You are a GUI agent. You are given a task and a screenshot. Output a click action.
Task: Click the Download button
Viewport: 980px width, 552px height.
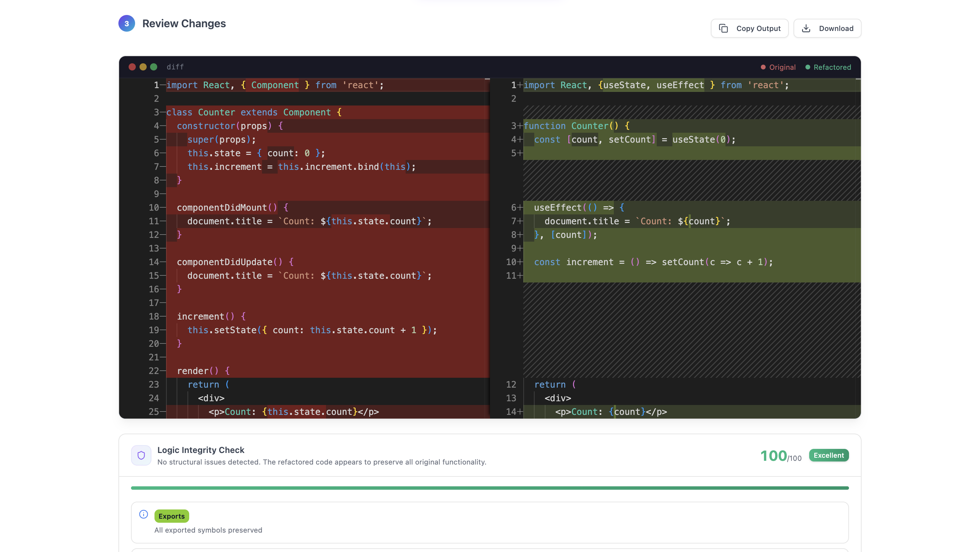click(827, 28)
